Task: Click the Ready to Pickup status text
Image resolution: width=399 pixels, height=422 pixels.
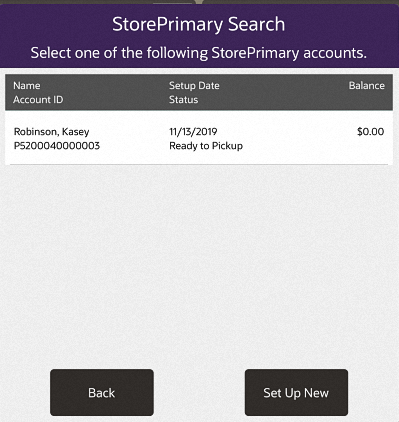Action: [x=206, y=146]
